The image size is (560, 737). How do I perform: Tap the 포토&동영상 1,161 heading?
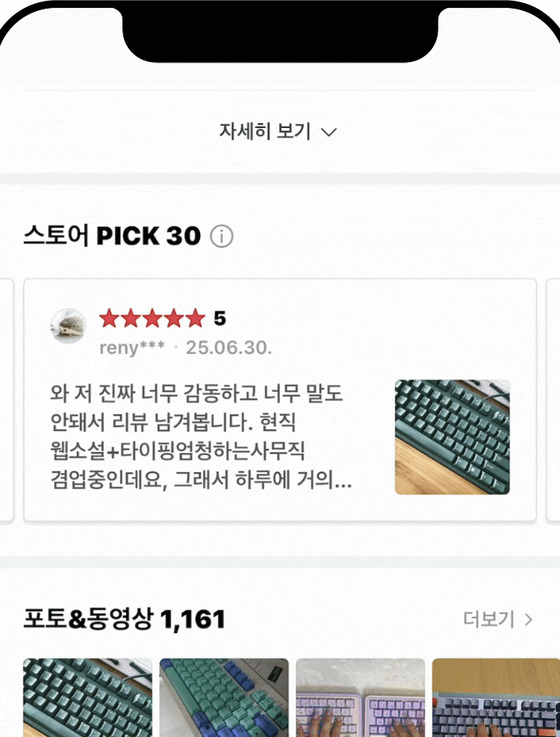124,620
